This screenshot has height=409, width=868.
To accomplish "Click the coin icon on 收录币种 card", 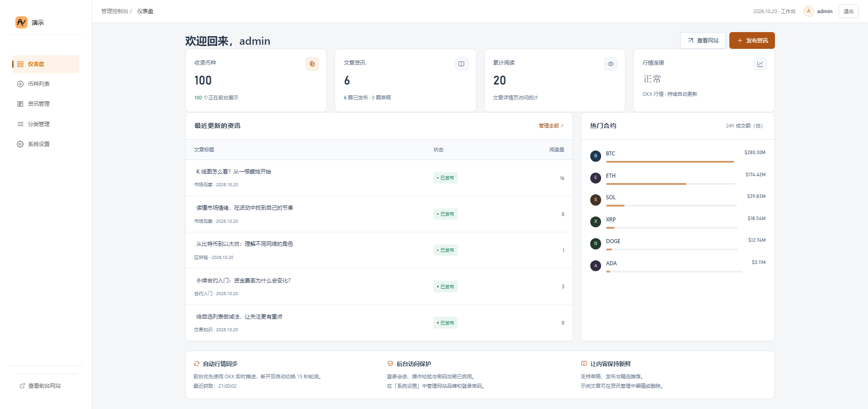I will coord(312,64).
